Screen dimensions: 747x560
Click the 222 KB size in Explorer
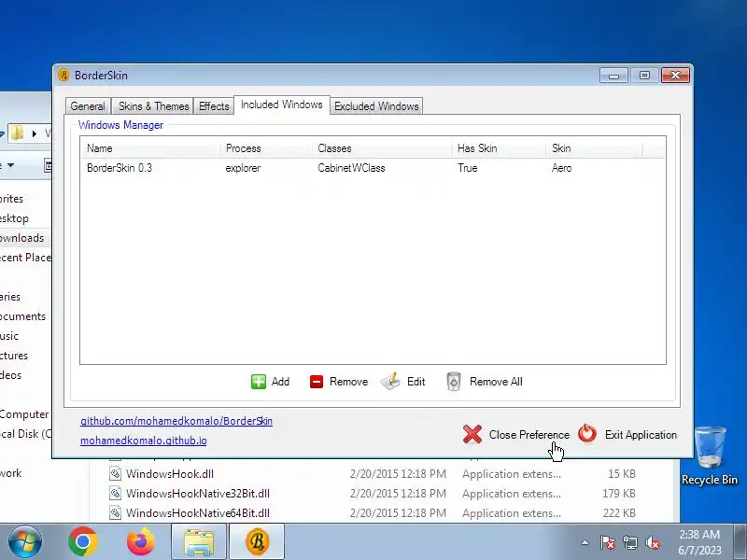618,512
